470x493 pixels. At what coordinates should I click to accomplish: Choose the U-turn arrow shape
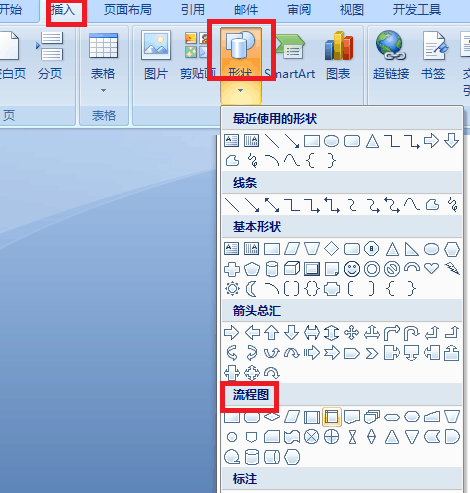click(412, 333)
